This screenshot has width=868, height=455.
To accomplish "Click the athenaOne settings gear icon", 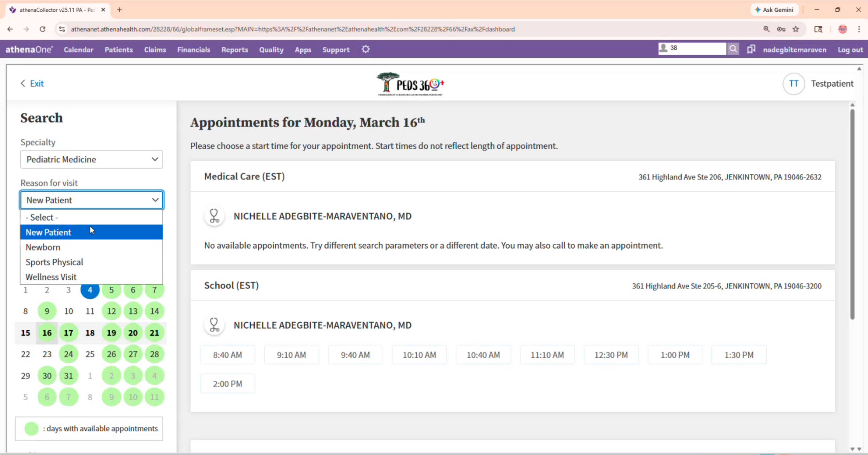I will click(365, 50).
